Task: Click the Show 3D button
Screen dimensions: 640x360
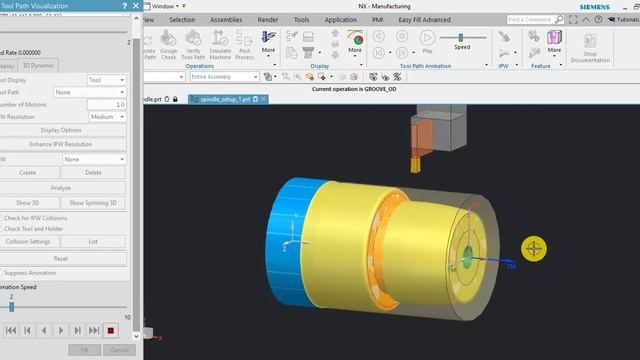Action: coord(28,203)
